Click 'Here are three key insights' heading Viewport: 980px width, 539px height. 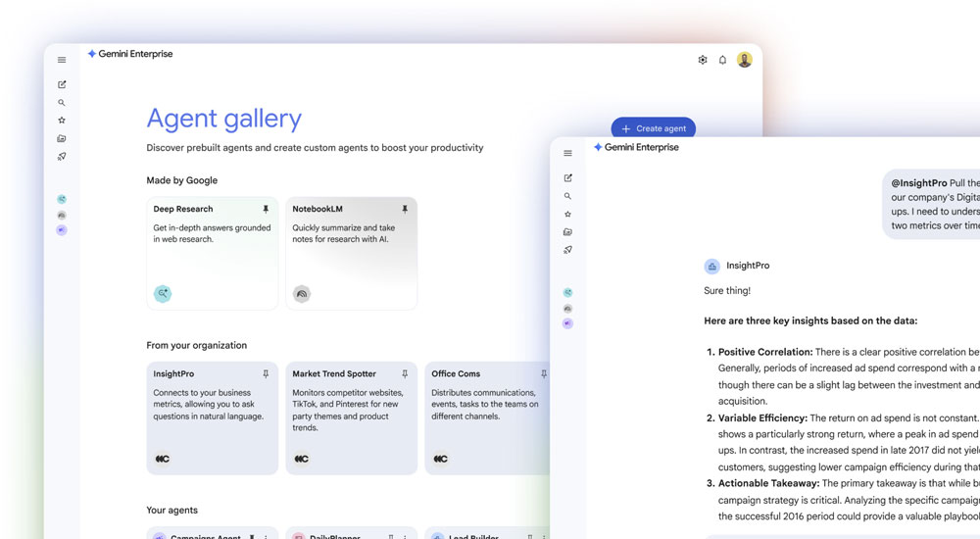coord(810,320)
